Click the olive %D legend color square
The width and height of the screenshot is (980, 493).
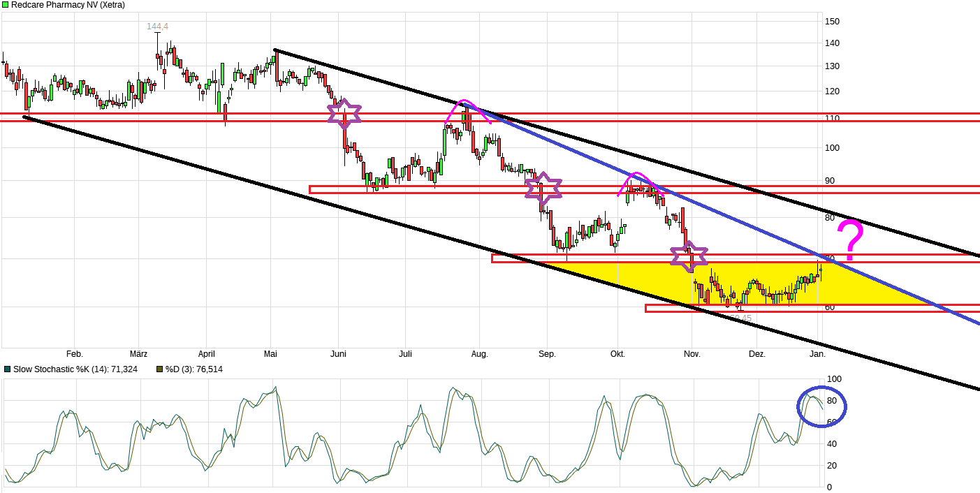pyautogui.click(x=159, y=369)
